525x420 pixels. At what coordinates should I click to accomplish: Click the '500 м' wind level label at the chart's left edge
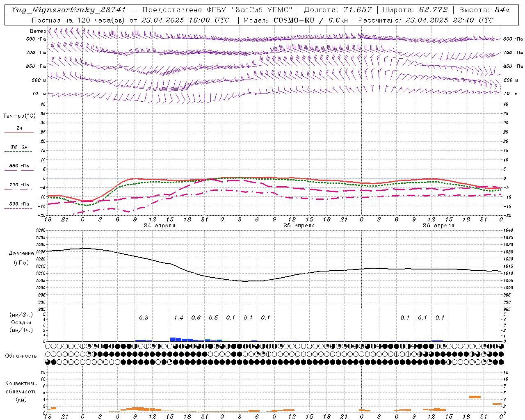click(x=39, y=80)
